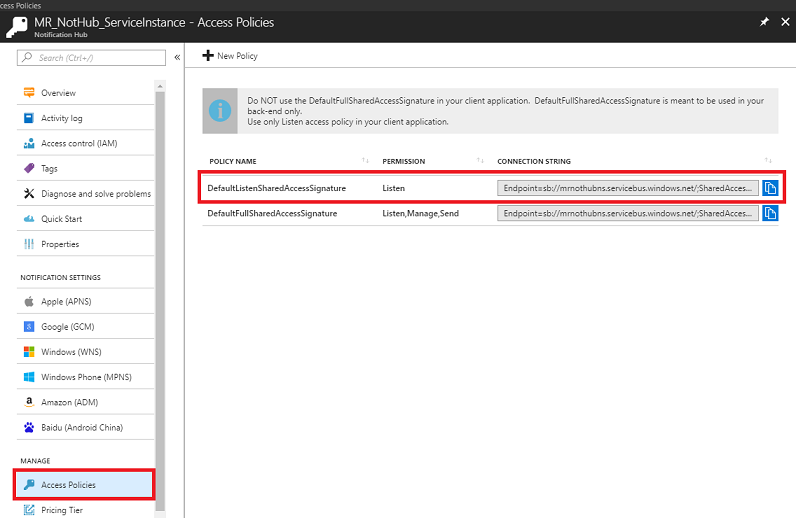Screen dimensions: 796x518
Task: Copy the DefaultFullSharedAccessSignature connection string
Action: point(770,213)
